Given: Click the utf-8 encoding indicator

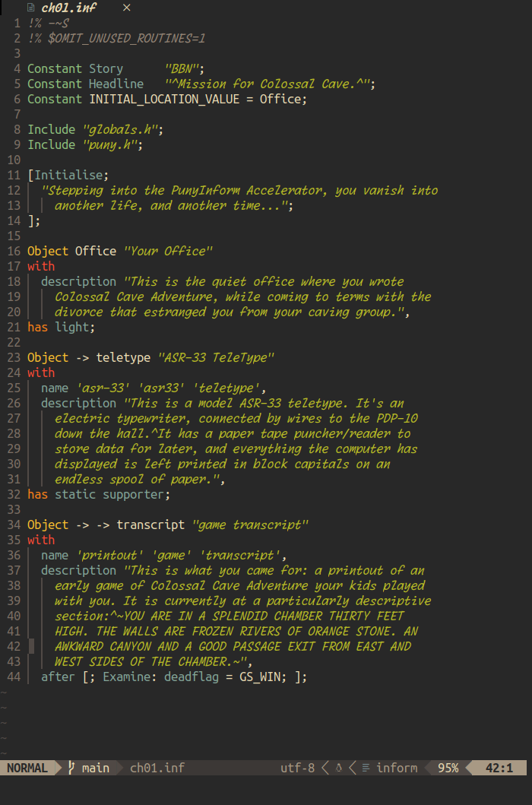Looking at the screenshot, I should tap(297, 768).
